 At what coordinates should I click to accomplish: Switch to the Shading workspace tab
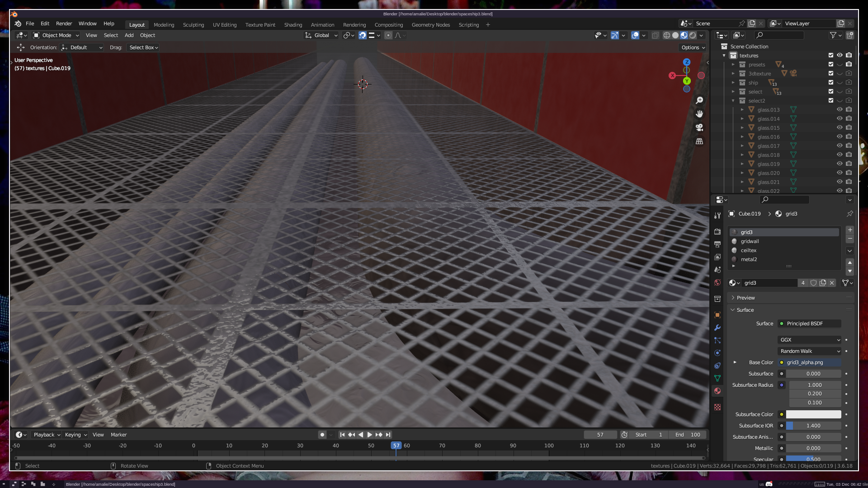[293, 25]
